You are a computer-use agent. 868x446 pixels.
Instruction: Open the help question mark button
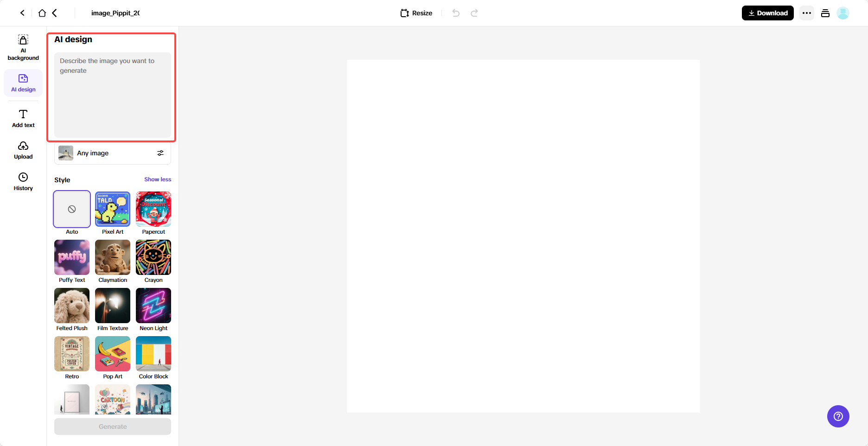tap(838, 416)
